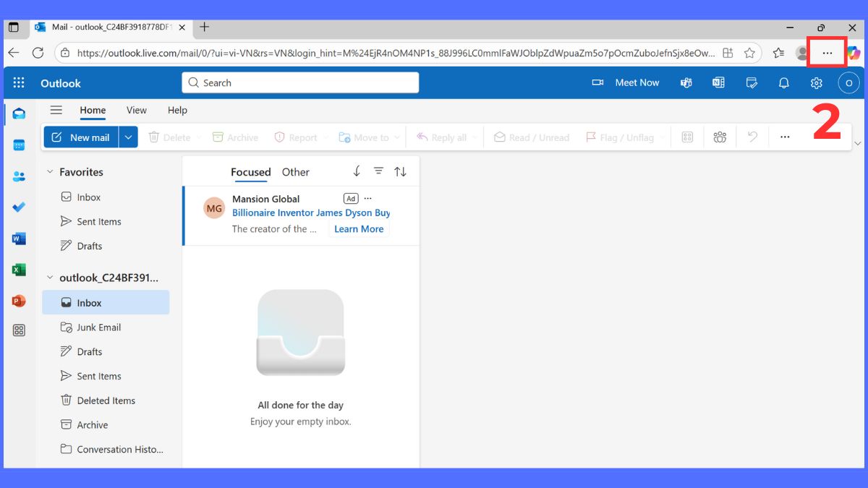868x488 pixels.
Task: Open OneNote feed icon in header
Action: tap(718, 83)
